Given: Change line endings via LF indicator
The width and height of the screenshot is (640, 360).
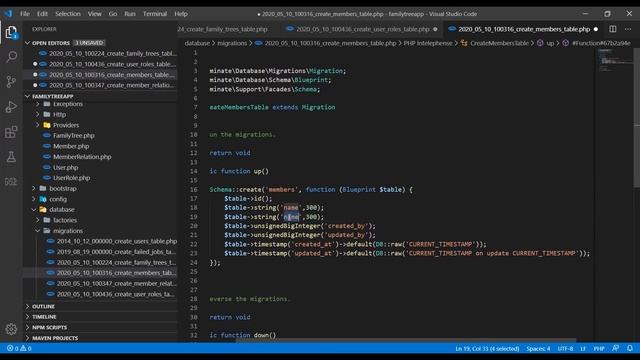Looking at the screenshot, I should coord(583,349).
